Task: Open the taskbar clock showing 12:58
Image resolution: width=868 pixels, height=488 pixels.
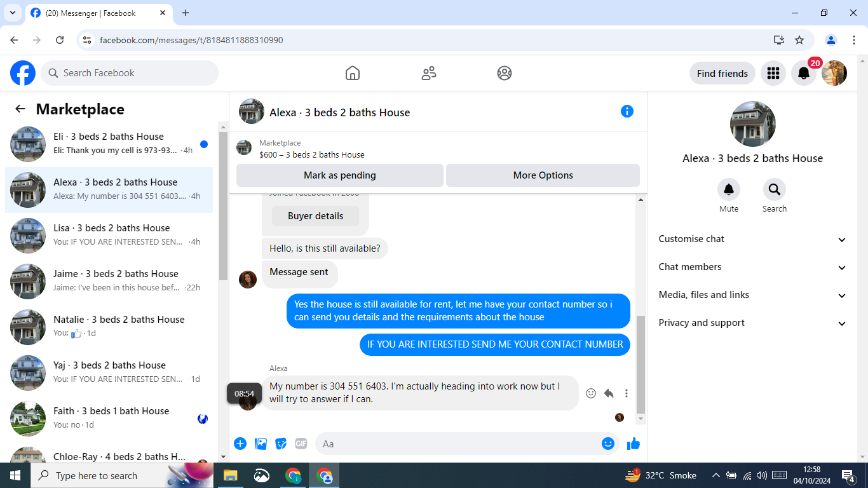Action: pos(811,475)
